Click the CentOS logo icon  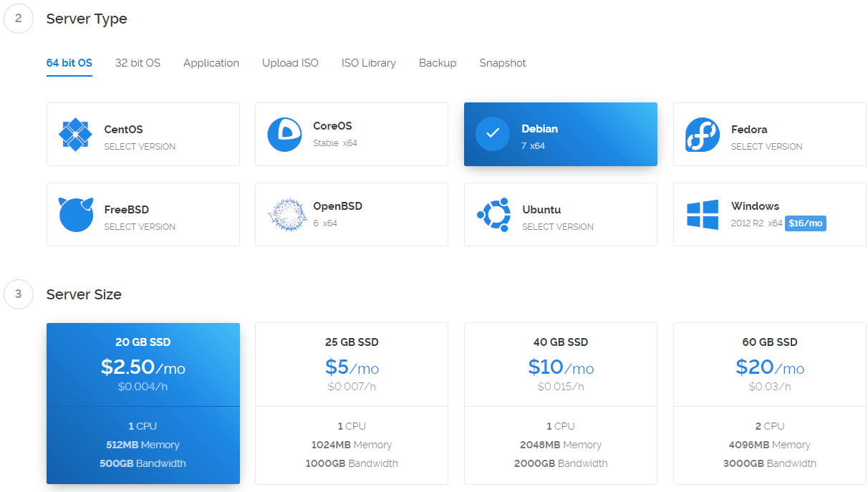[75, 135]
